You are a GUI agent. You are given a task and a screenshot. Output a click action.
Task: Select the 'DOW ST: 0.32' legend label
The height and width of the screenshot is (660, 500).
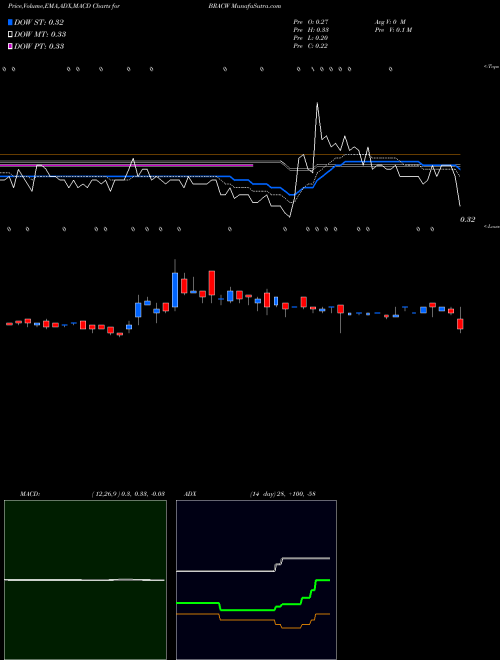[x=39, y=22]
